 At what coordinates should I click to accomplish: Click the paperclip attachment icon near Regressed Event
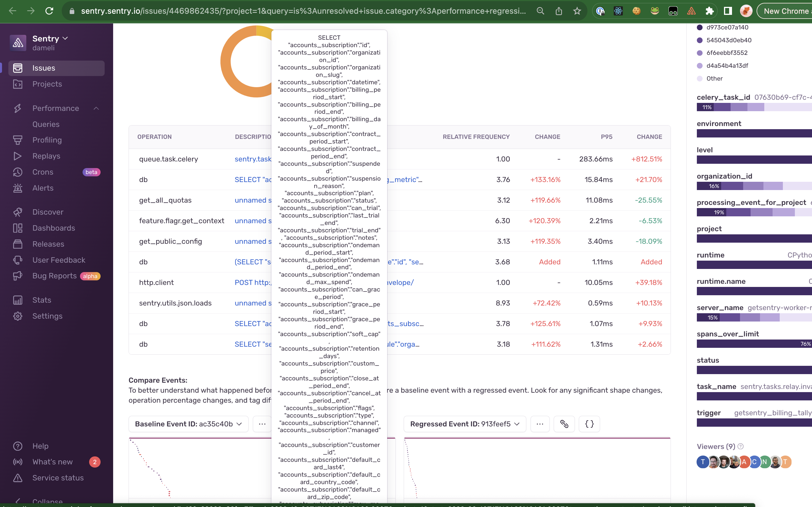(564, 424)
